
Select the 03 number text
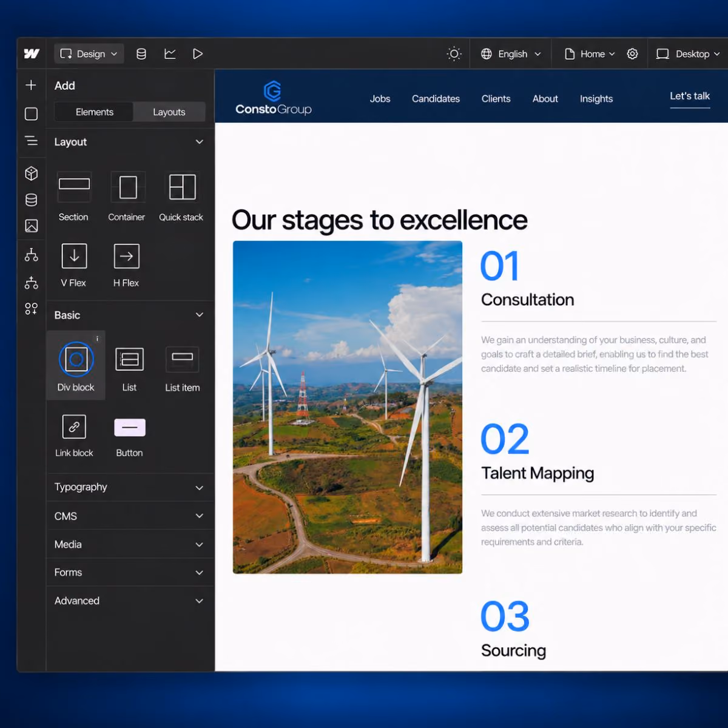click(x=505, y=617)
